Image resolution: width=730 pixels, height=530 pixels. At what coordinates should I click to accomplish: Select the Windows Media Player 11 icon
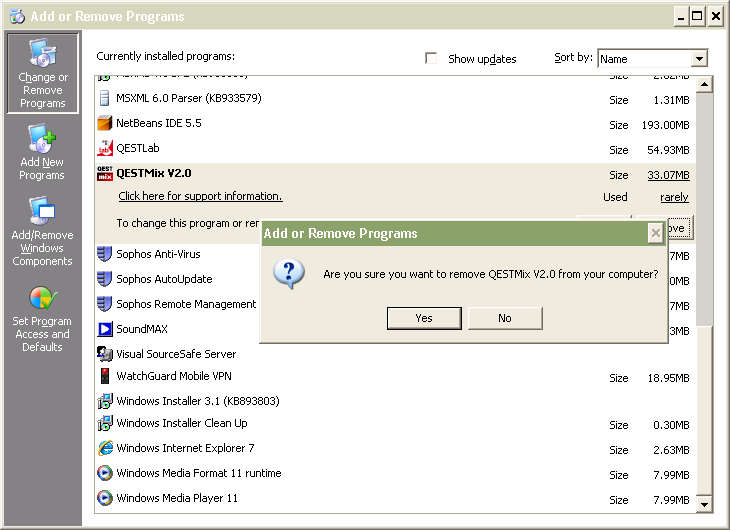105,498
